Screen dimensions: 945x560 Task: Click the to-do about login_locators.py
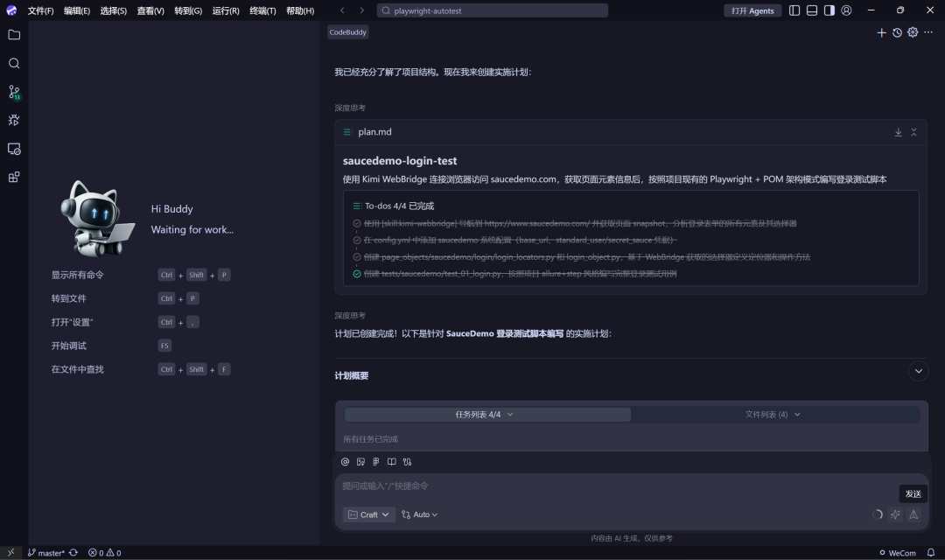click(x=582, y=257)
